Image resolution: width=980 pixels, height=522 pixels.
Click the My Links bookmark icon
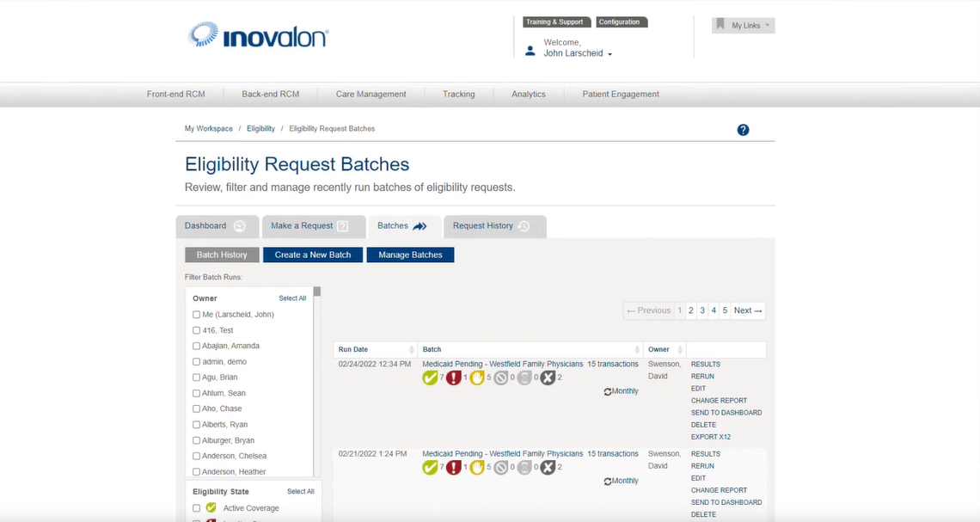click(x=720, y=24)
